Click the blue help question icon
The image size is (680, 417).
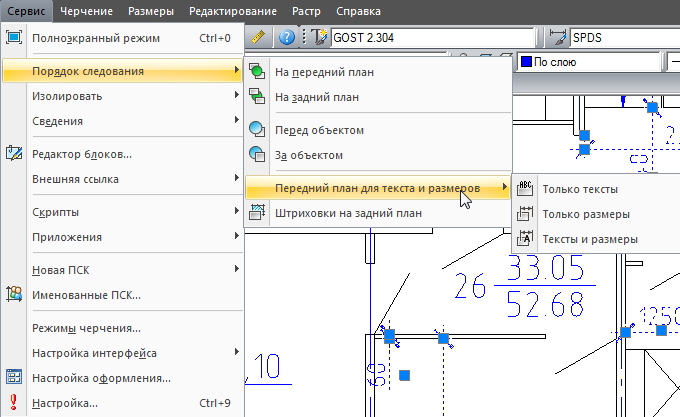click(287, 37)
